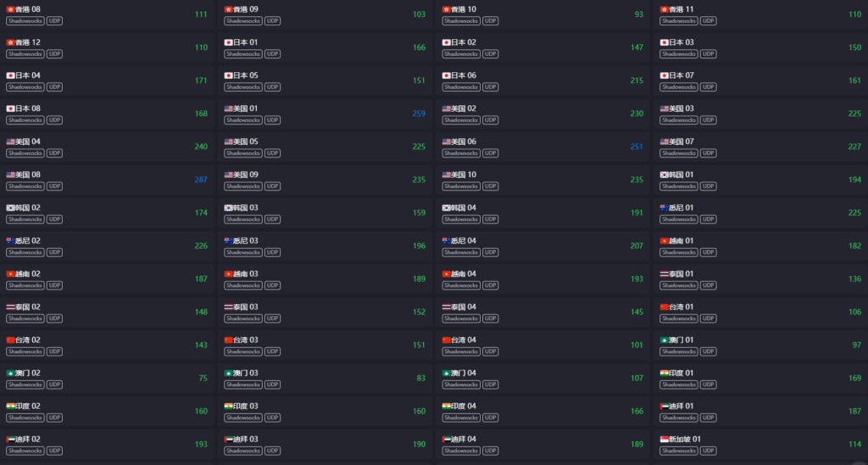Viewport: 868px width, 465px height.
Task: Click the Hong Kong flag on 香港 08
Action: (x=10, y=9)
